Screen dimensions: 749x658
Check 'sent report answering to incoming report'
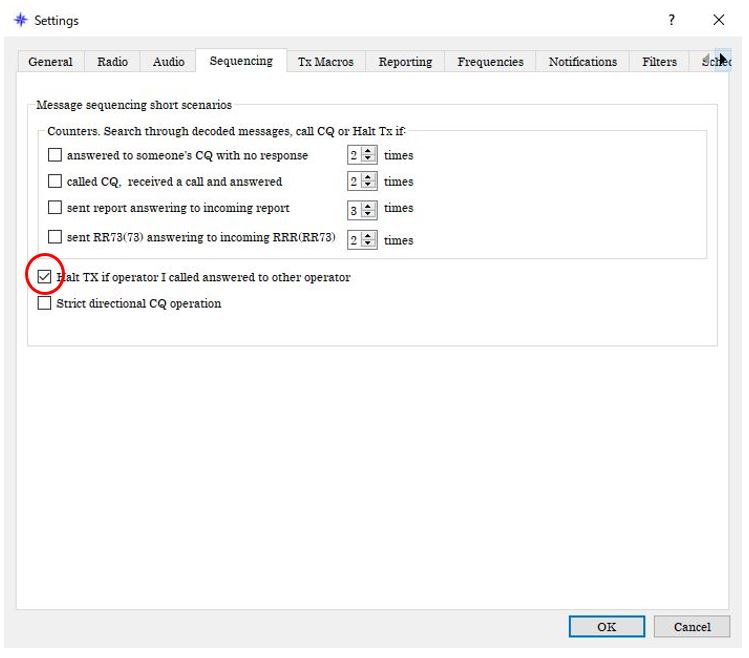(x=55, y=208)
